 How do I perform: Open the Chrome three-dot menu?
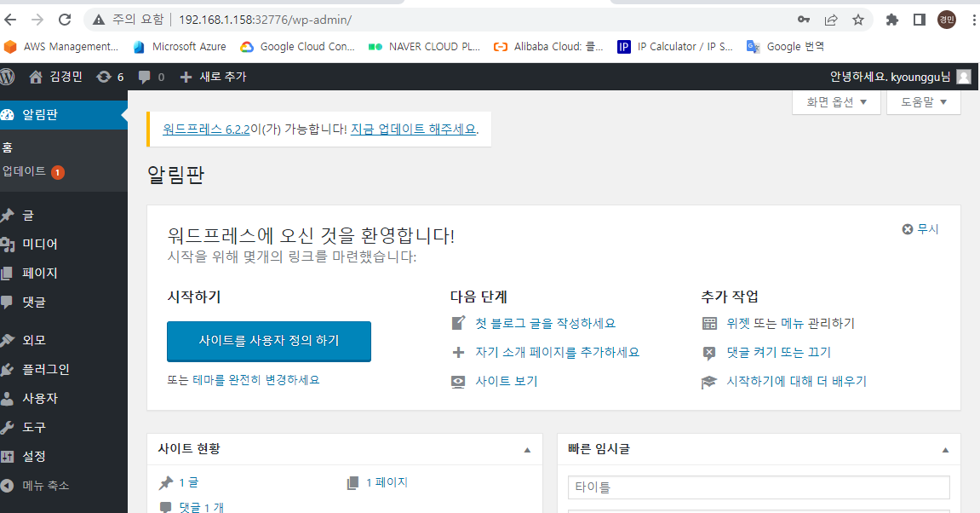[x=974, y=20]
